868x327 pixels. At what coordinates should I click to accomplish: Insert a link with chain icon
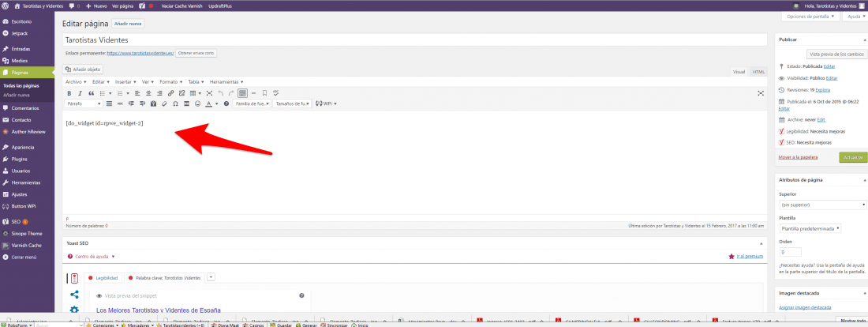pyautogui.click(x=170, y=93)
